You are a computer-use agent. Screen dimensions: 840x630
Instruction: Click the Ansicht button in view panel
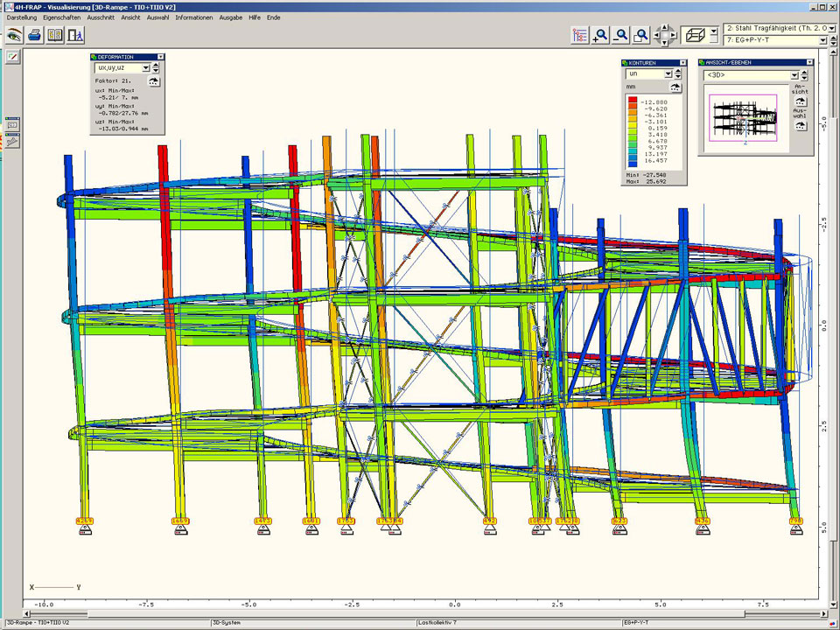pos(800,101)
